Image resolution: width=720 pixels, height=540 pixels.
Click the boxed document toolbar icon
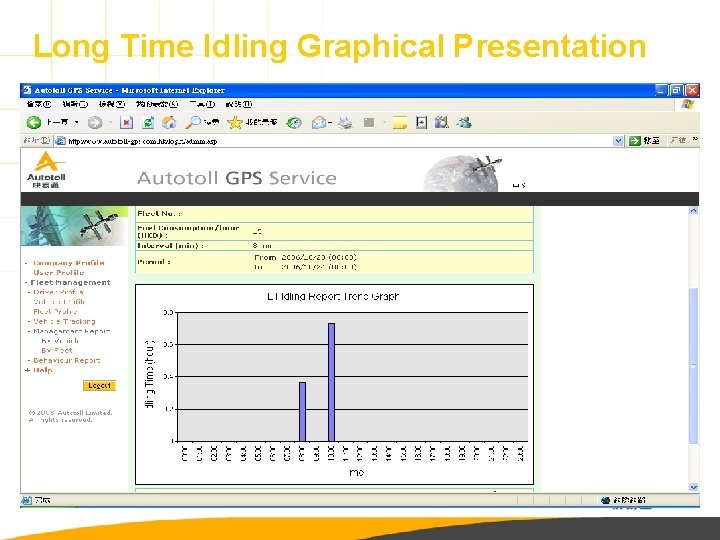pos(421,122)
